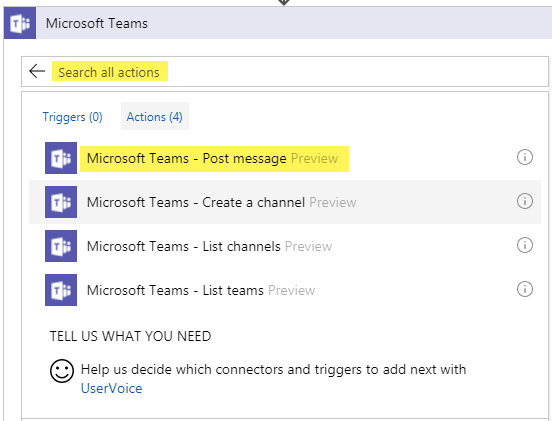This screenshot has height=421, width=552.
Task: Click the Microsoft Teams header title
Action: point(97,23)
